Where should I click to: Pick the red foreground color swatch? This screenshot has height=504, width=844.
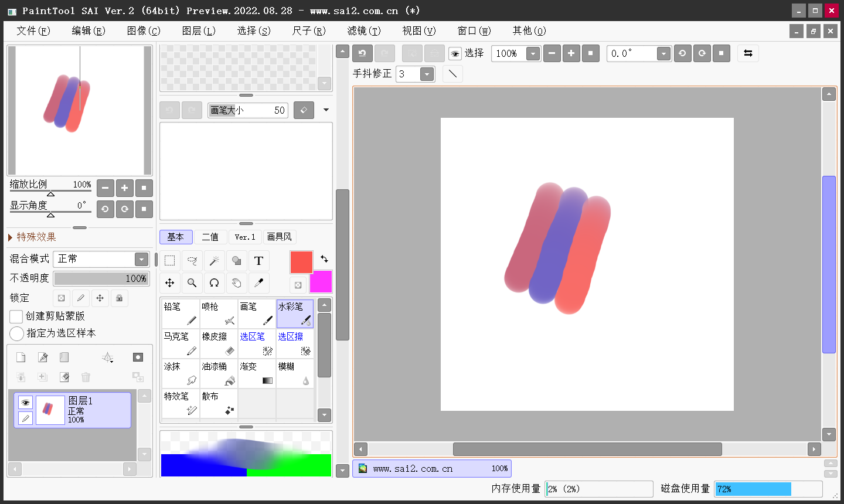[x=301, y=262]
